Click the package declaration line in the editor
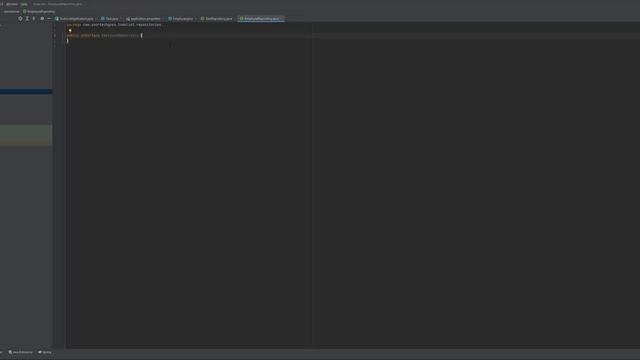 click(114, 25)
